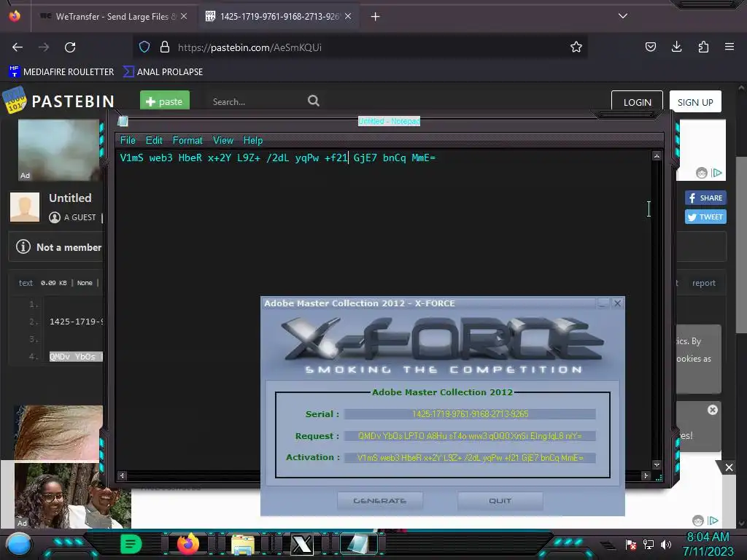Click the bottom-left people ad image
Image resolution: width=747 pixels, height=560 pixels.
coord(72,496)
